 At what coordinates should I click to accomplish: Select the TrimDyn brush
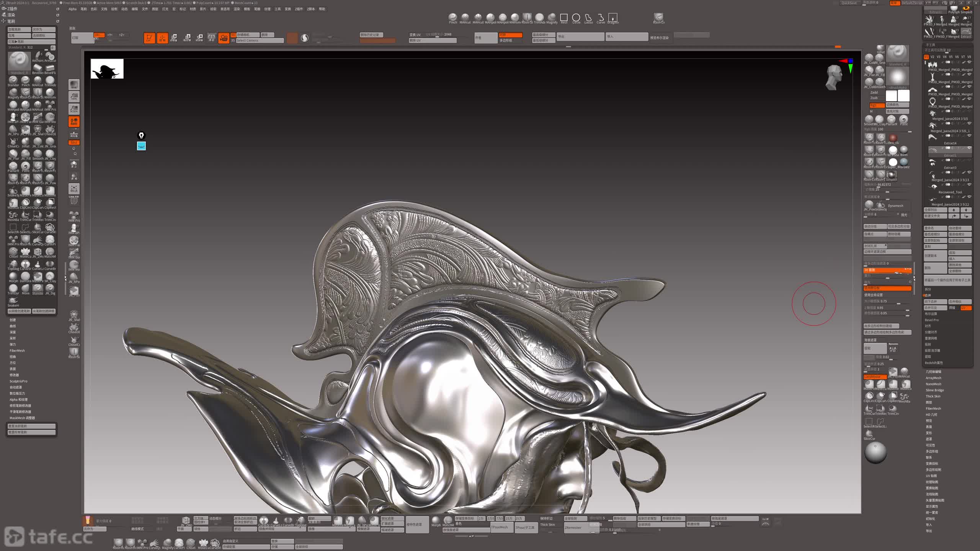[x=13, y=290]
